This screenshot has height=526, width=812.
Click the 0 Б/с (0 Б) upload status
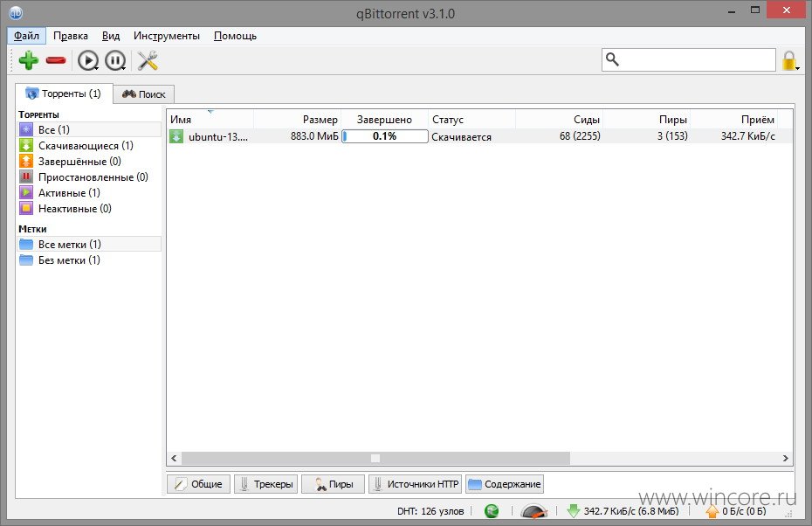[744, 511]
